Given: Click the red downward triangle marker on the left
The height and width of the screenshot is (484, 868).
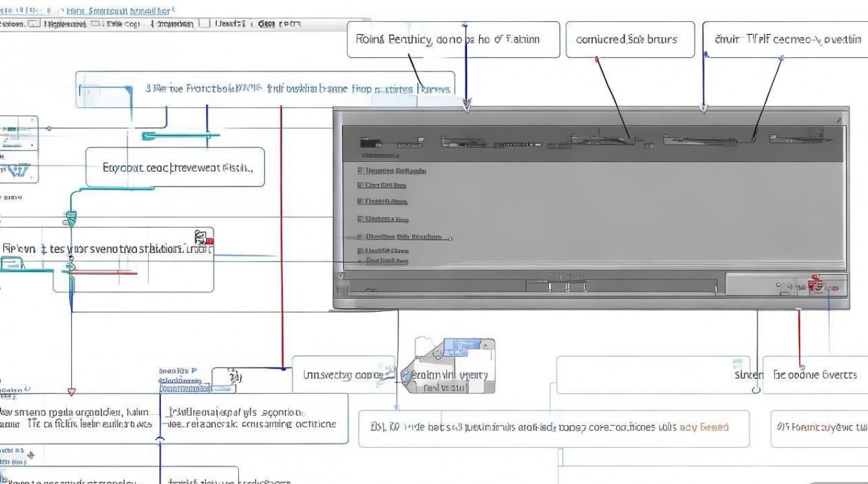Looking at the screenshot, I should point(72,392).
